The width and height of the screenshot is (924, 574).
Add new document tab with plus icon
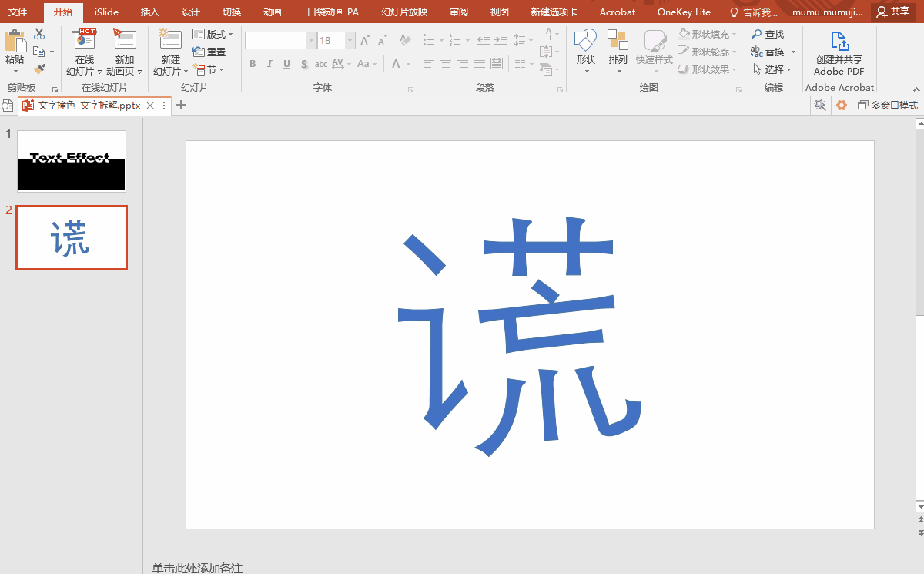(x=181, y=106)
